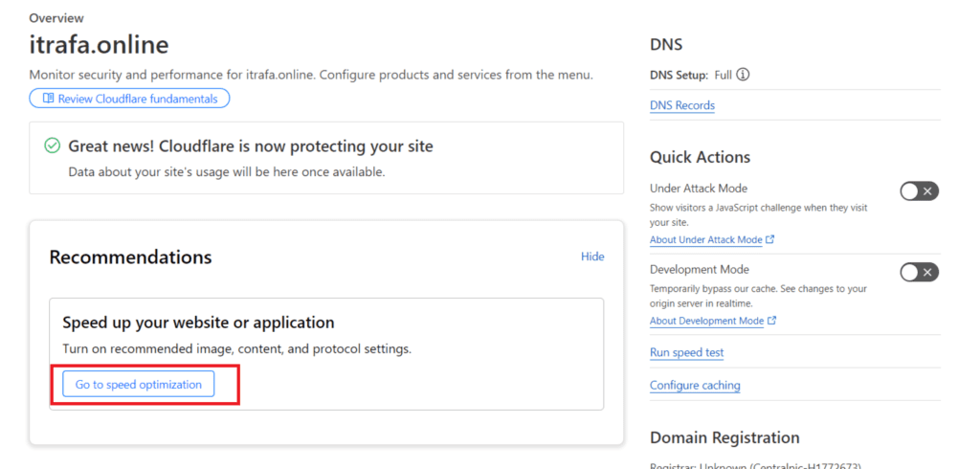The width and height of the screenshot is (980, 469).
Task: Click Speed up your website or application heading
Action: (199, 323)
